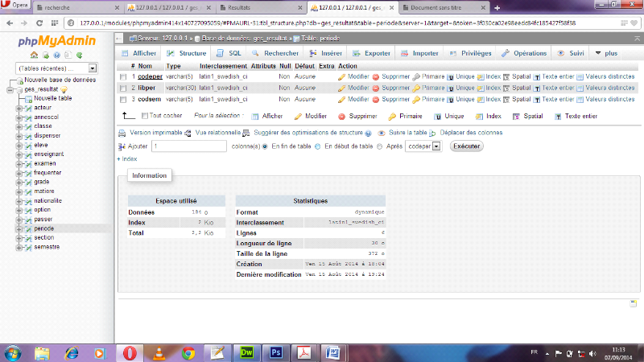Select the periode table in tree
This screenshot has width=644, height=362.
click(44, 228)
